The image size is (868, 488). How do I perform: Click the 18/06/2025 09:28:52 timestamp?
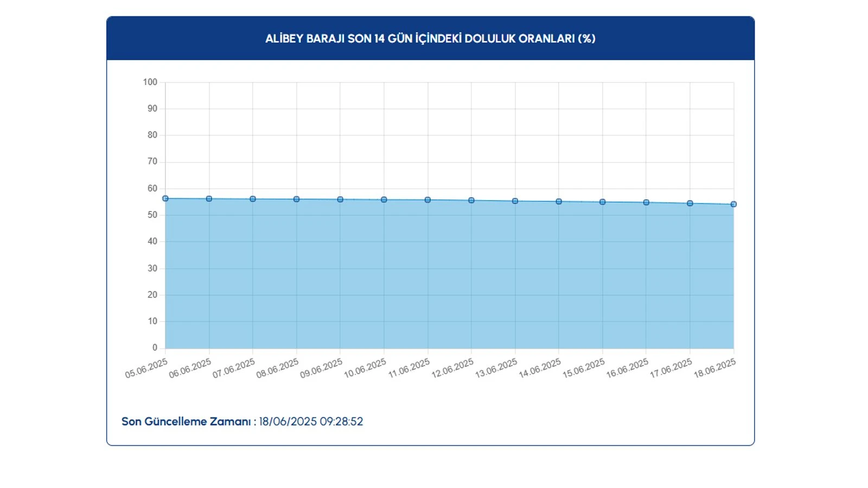311,422
